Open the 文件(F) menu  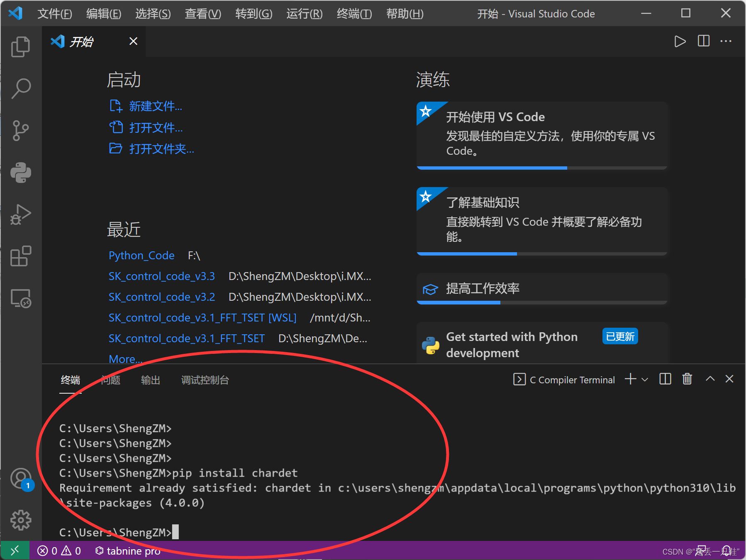click(x=55, y=14)
